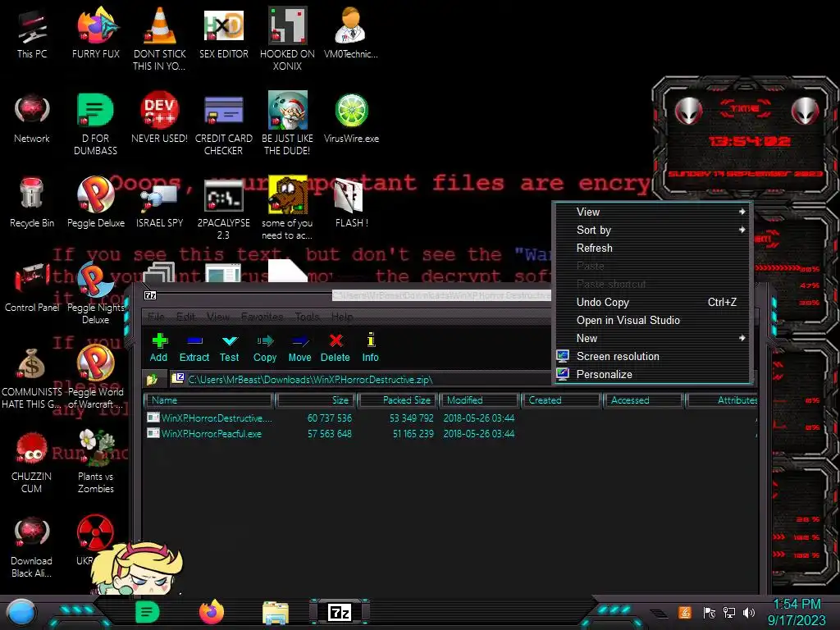Viewport: 840px width, 630px height.
Task: Select the This PC desktop icon
Action: click(32, 34)
